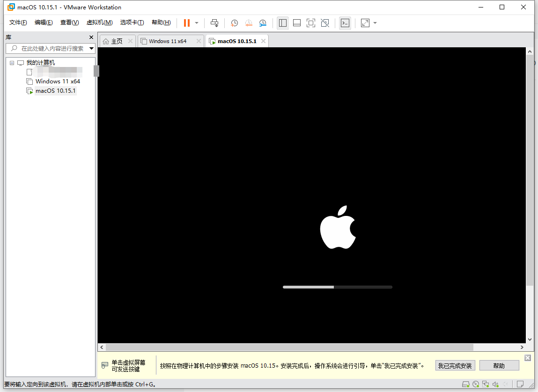Dismiss the yellow installation hint bar

[528, 358]
